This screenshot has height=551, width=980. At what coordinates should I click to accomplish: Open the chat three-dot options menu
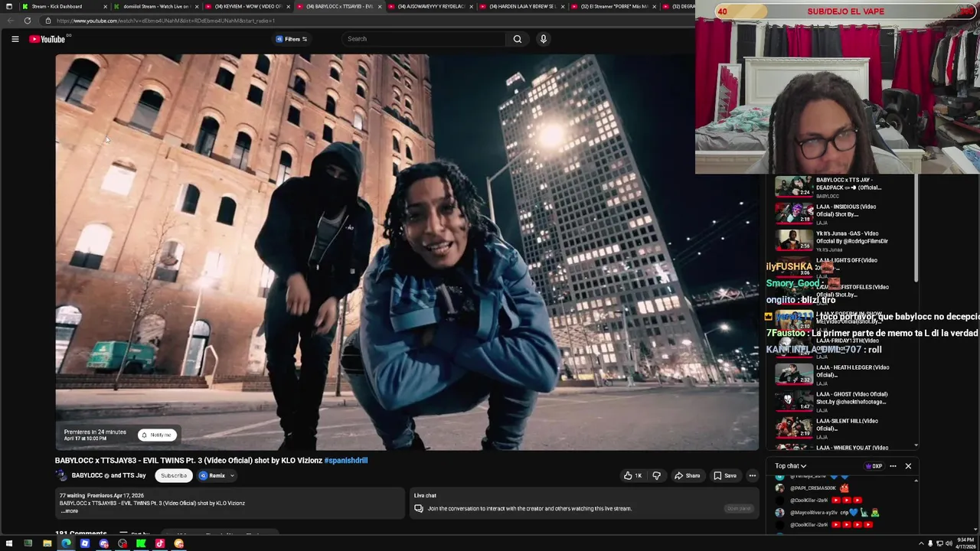coord(893,466)
